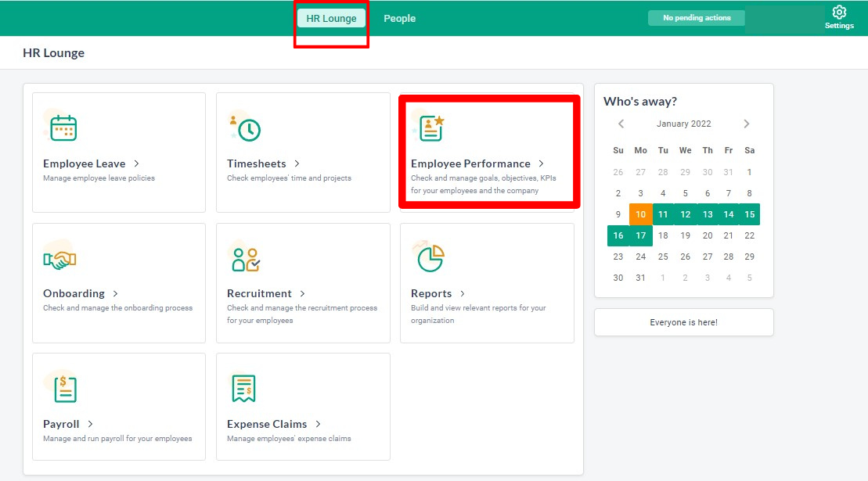The width and height of the screenshot is (868, 481).
Task: Click 'Build and view relevant reports' description
Action: [478, 314]
